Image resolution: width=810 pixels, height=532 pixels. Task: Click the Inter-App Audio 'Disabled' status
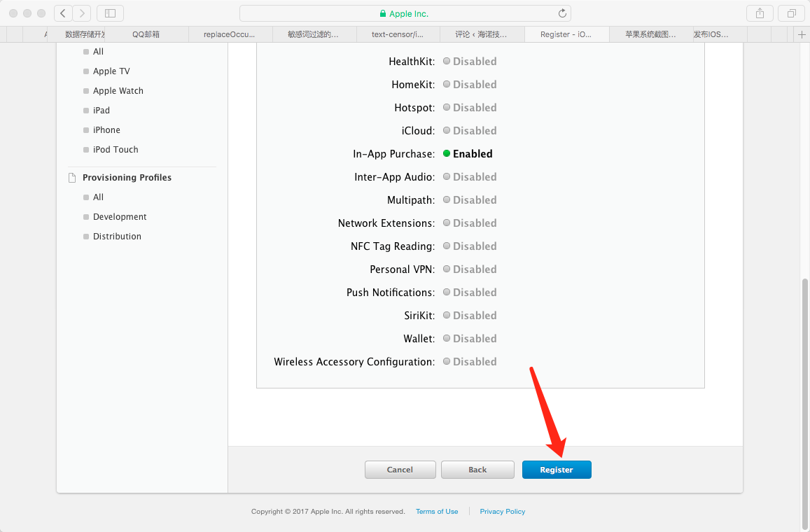pyautogui.click(x=470, y=177)
